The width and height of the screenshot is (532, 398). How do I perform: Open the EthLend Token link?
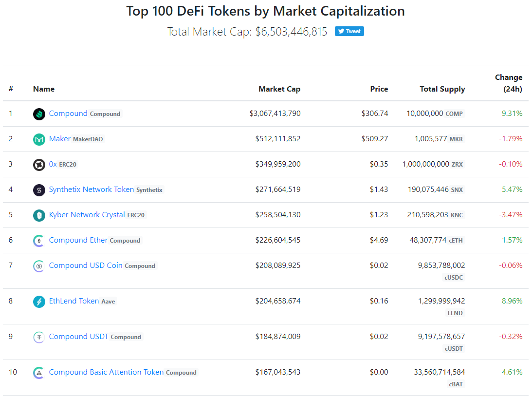(74, 301)
